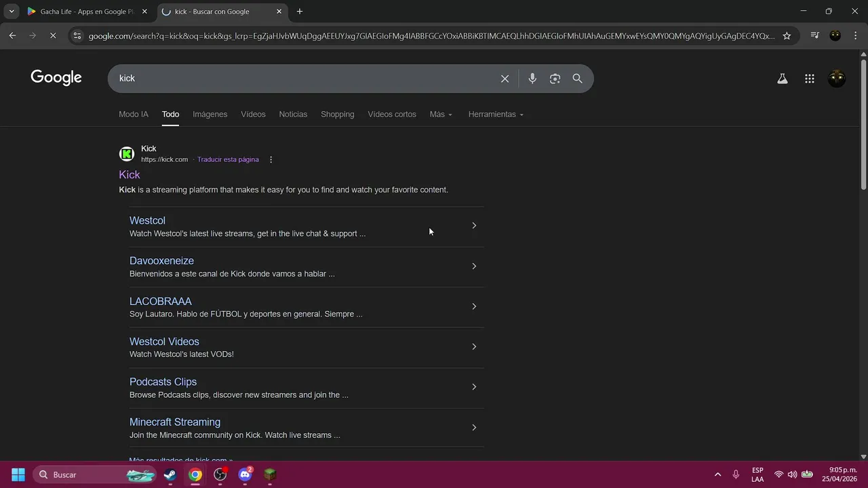Start voice search with the microphone icon
This screenshot has height=488, width=868.
point(532,79)
